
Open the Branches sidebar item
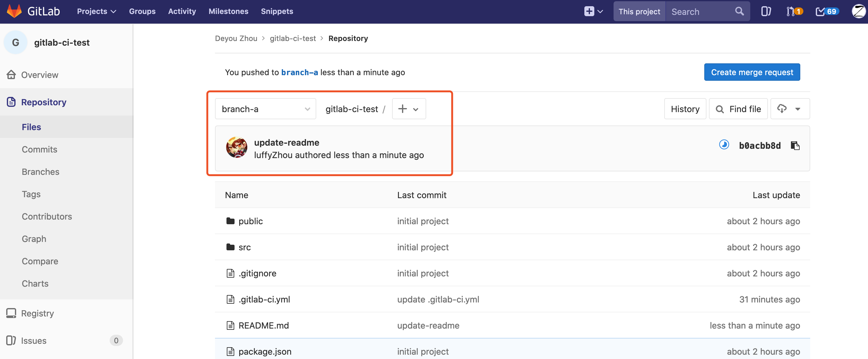40,172
